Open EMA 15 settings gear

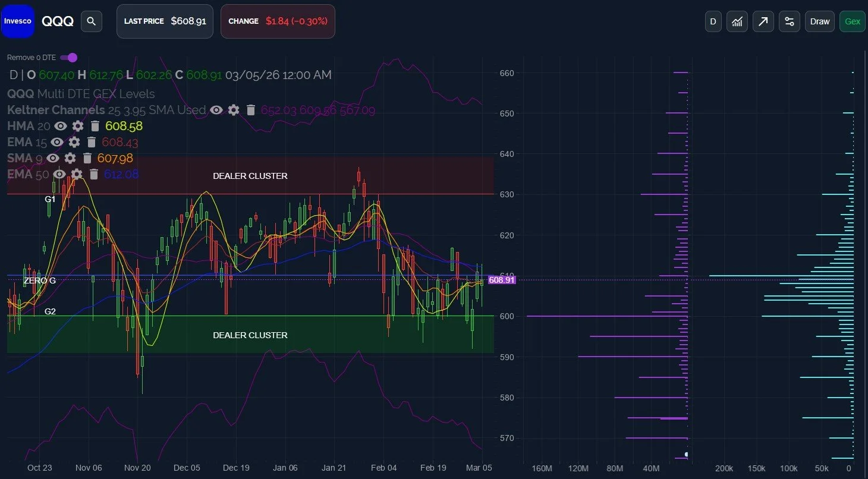pyautogui.click(x=74, y=142)
